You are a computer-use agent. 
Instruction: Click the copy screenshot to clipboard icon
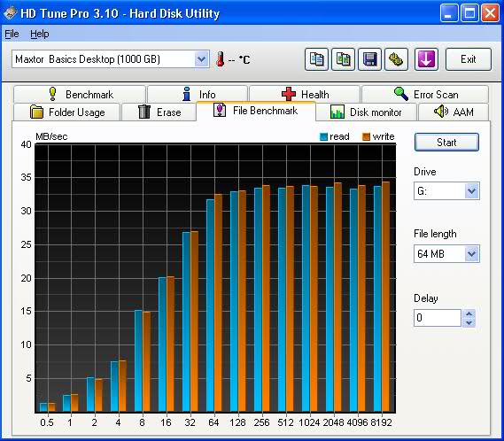[x=344, y=59]
